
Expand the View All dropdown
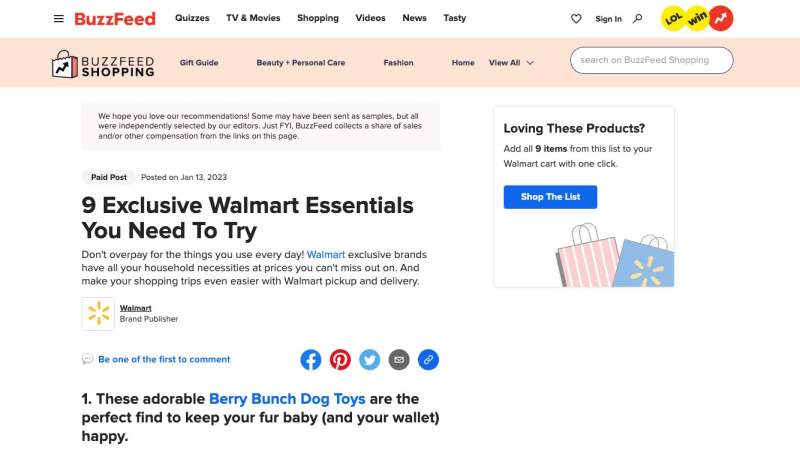tap(511, 63)
